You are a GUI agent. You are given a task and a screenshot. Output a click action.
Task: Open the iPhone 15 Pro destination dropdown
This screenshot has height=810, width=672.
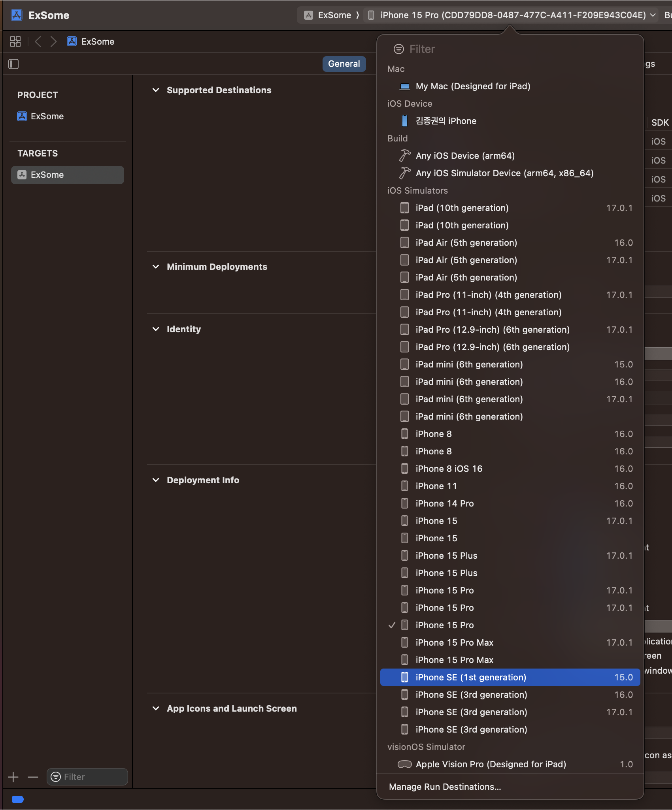(512, 15)
